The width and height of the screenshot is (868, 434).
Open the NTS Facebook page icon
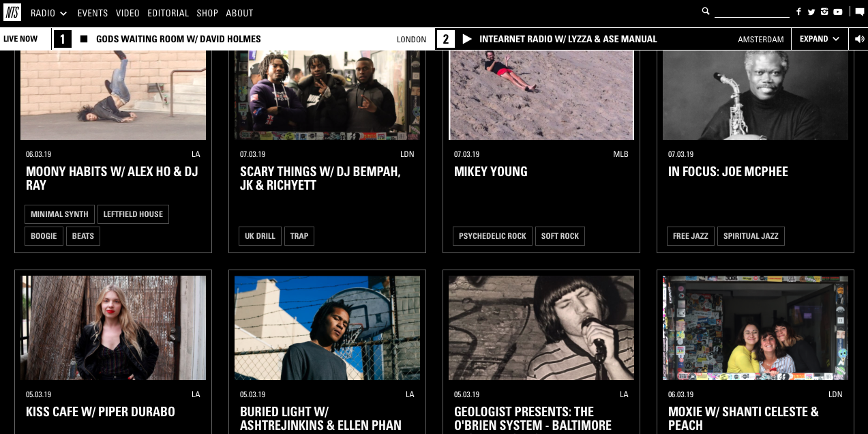click(798, 12)
